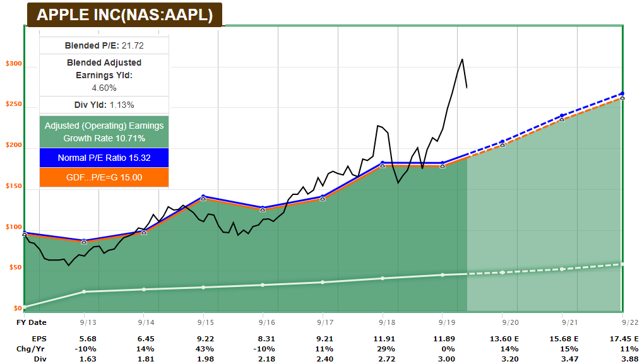Click EPS value 11.89
This screenshot has width=642, height=364.
445,339
